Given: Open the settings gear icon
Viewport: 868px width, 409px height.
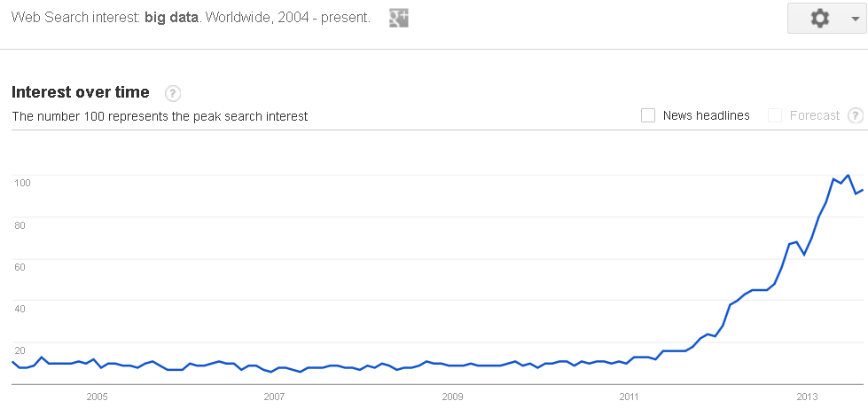Looking at the screenshot, I should pos(820,19).
